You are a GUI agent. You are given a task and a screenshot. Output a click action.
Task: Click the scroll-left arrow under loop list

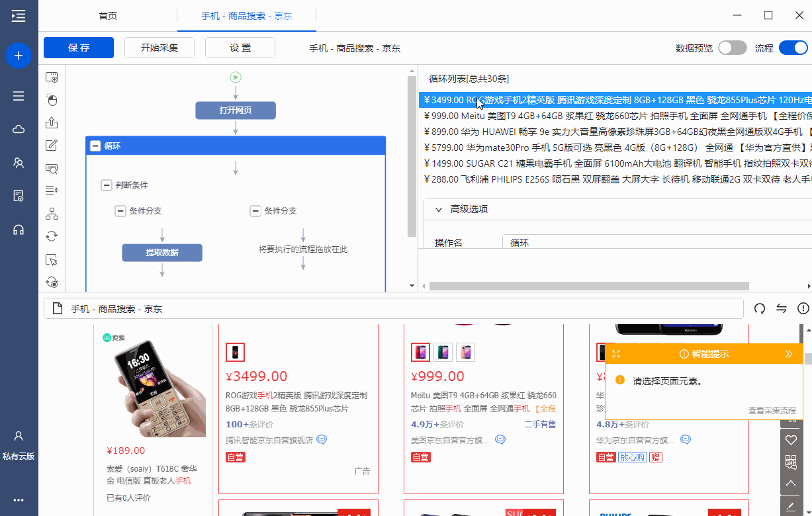(x=424, y=286)
